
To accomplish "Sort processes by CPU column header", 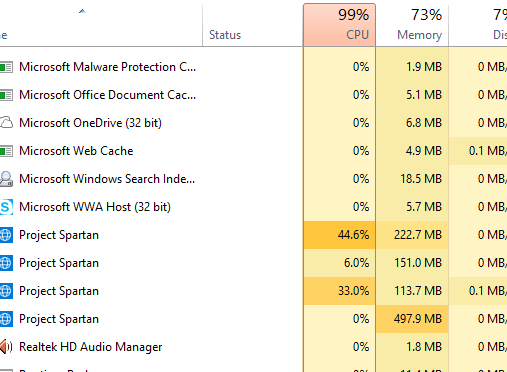I will click(x=339, y=25).
